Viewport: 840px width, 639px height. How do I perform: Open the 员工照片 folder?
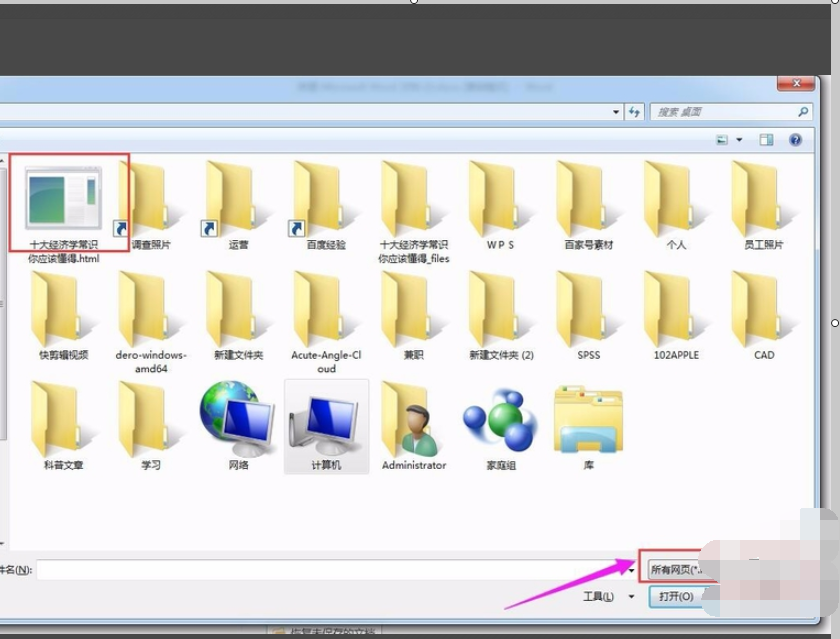click(763, 206)
